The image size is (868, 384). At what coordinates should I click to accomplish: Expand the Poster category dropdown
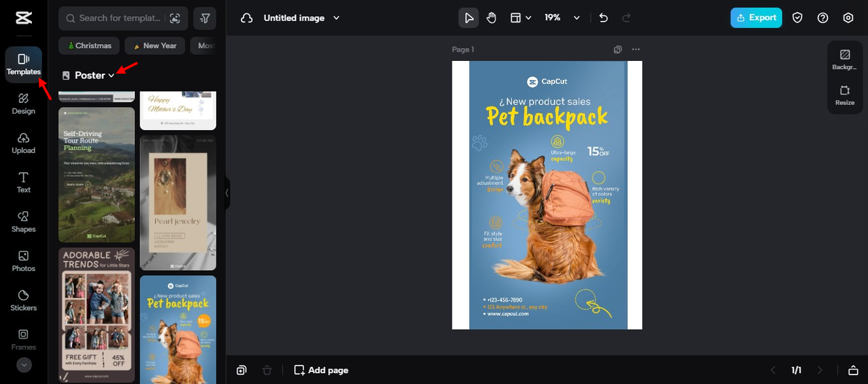[x=89, y=75]
